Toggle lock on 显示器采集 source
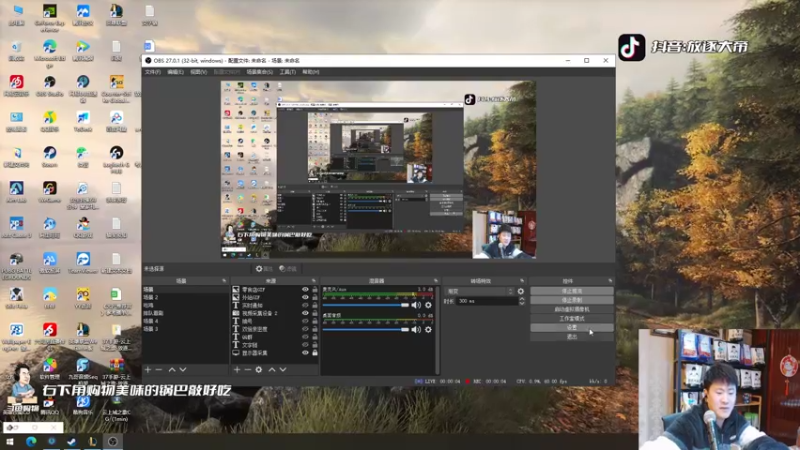 pos(315,353)
